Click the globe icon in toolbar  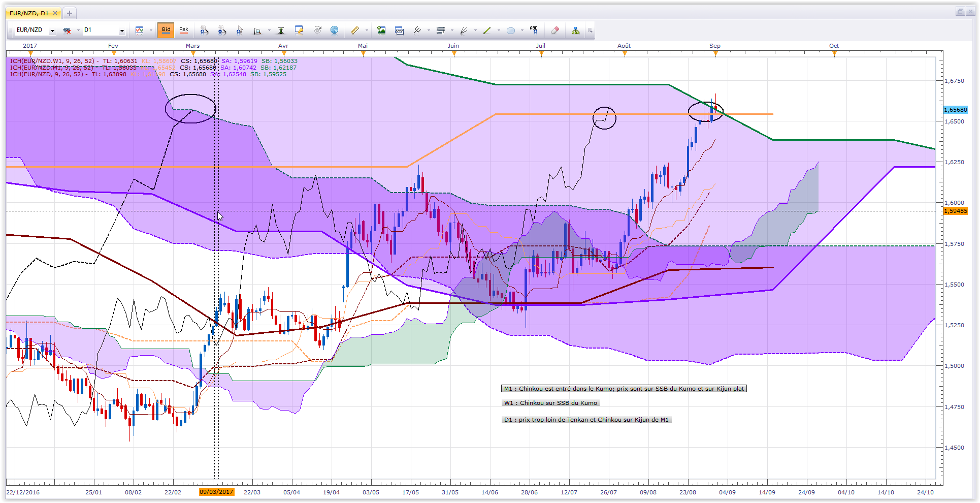[x=334, y=30]
